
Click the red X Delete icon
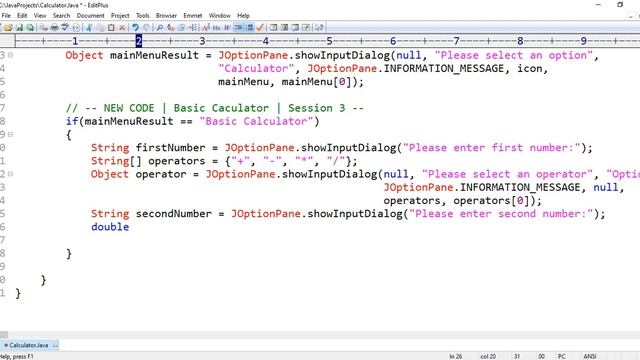(x=122, y=28)
